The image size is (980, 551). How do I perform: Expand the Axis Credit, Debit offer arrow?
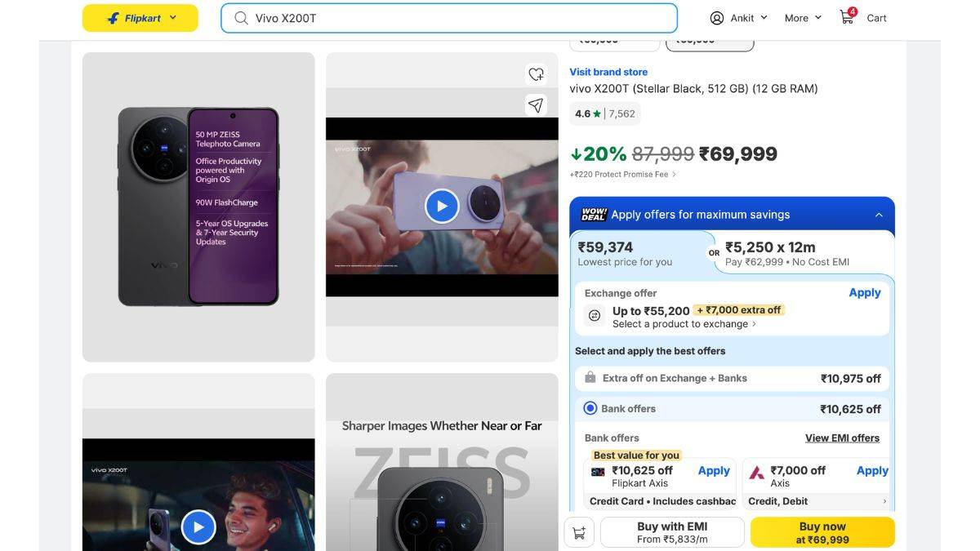coord(884,501)
